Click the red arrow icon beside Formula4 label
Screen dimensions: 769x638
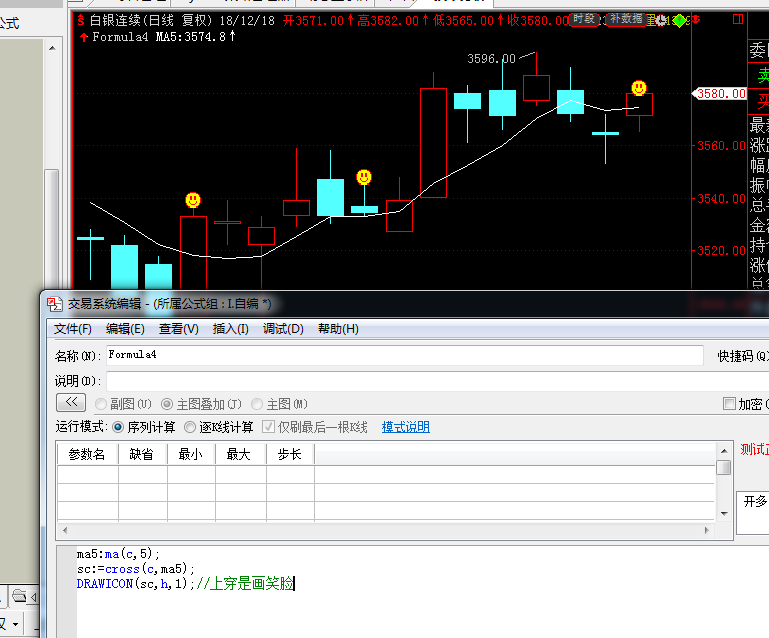(84, 37)
